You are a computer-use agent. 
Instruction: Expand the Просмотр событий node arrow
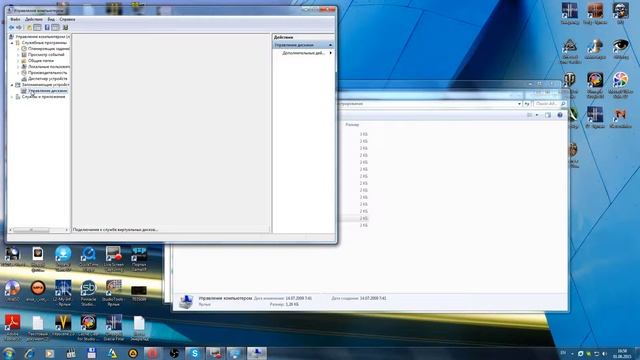18,54
